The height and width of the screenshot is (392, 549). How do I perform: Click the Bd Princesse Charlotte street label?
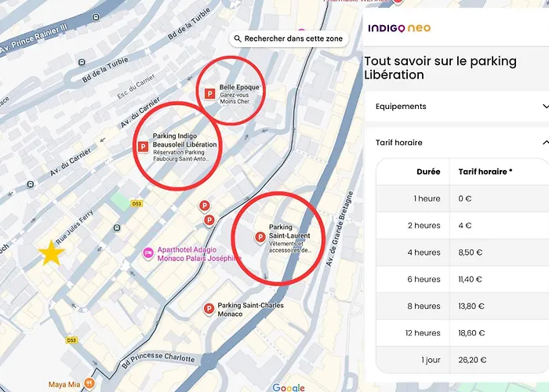click(x=158, y=361)
